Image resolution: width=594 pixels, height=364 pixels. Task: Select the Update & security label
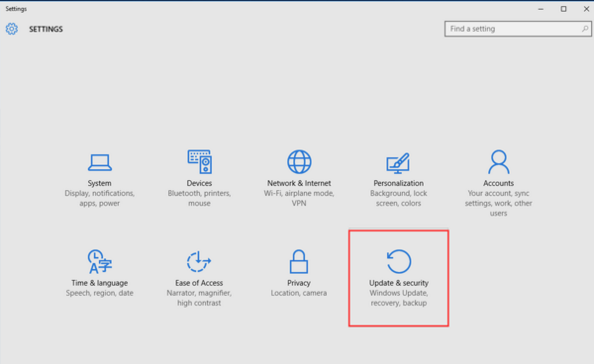tap(399, 283)
